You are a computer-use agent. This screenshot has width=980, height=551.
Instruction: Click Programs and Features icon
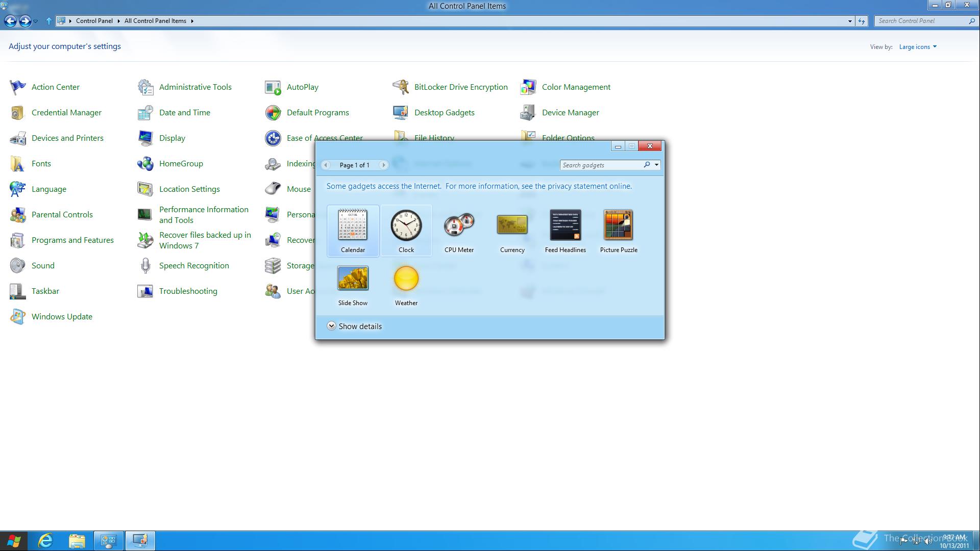tap(18, 240)
